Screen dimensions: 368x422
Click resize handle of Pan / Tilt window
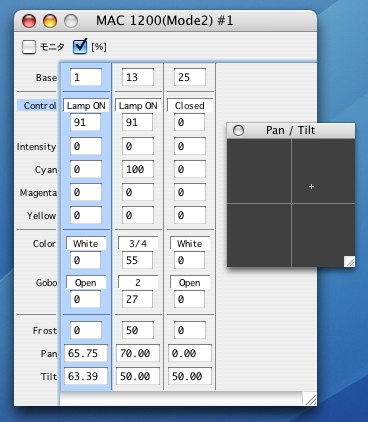click(349, 262)
